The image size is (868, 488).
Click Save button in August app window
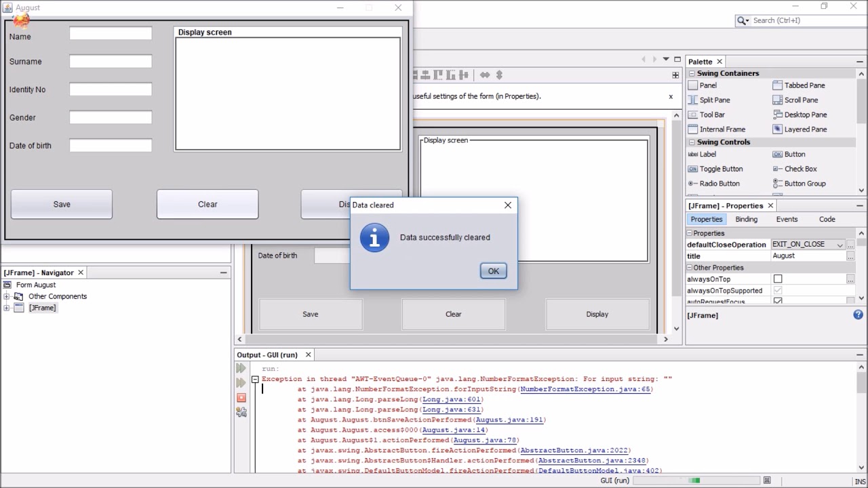point(62,204)
